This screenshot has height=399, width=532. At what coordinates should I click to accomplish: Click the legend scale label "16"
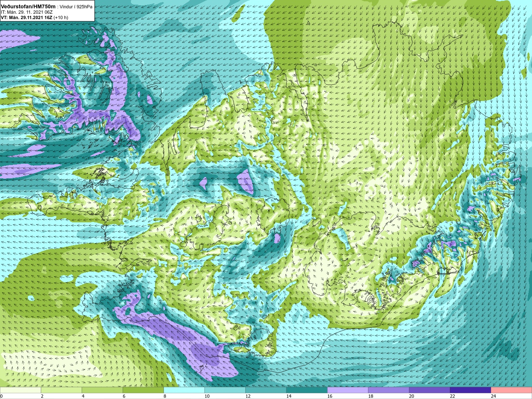330,397
